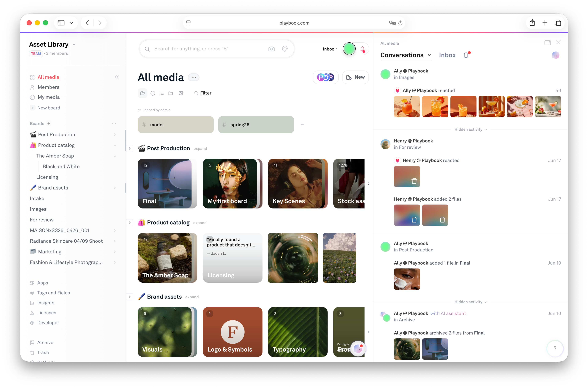
Task: Go back in Safari history
Action: (87, 23)
